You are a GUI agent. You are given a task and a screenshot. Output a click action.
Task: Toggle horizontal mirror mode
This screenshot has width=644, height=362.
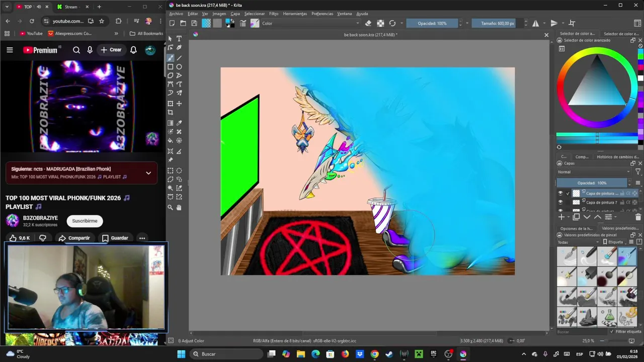pos(535,23)
